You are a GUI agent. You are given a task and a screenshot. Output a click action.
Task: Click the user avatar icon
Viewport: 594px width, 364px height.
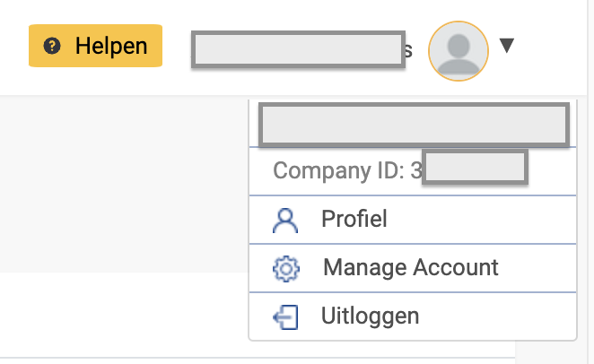point(459,50)
